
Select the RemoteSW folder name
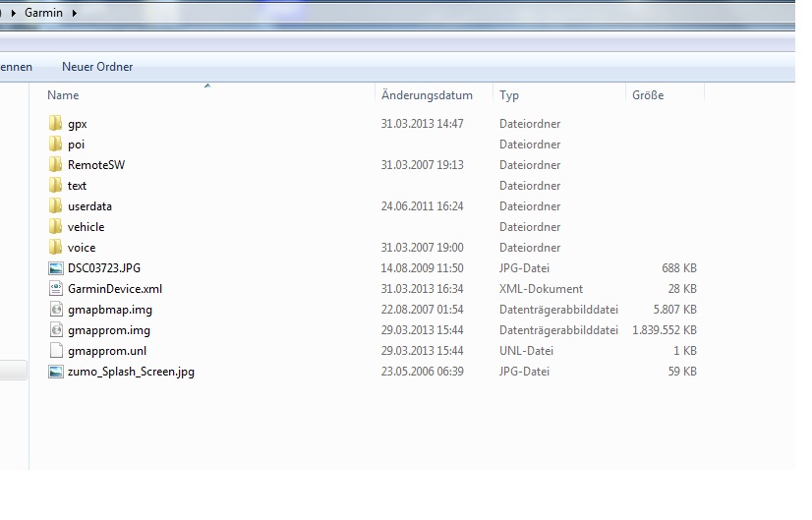click(x=96, y=165)
